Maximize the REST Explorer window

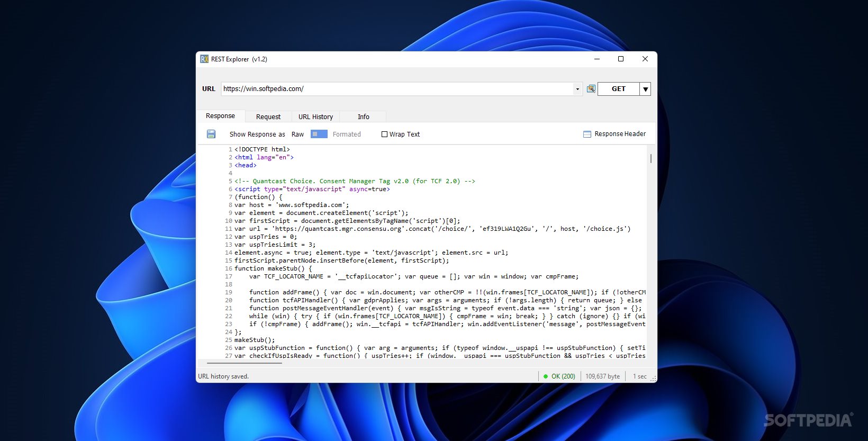tap(621, 59)
